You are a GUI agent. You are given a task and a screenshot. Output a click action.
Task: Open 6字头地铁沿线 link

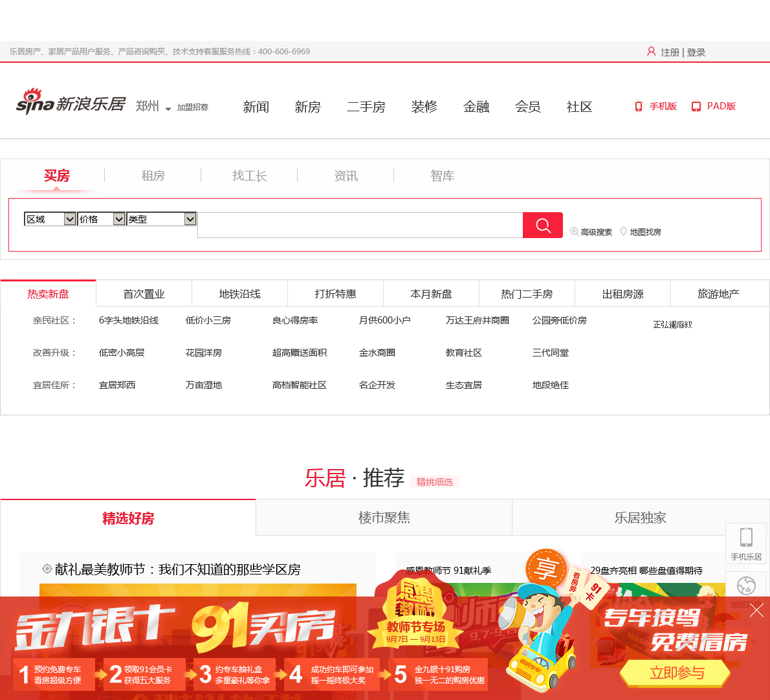pyautogui.click(x=129, y=320)
